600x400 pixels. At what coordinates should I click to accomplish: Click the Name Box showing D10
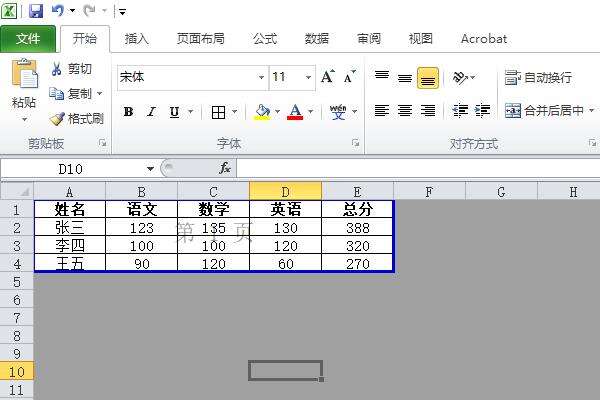click(70, 168)
